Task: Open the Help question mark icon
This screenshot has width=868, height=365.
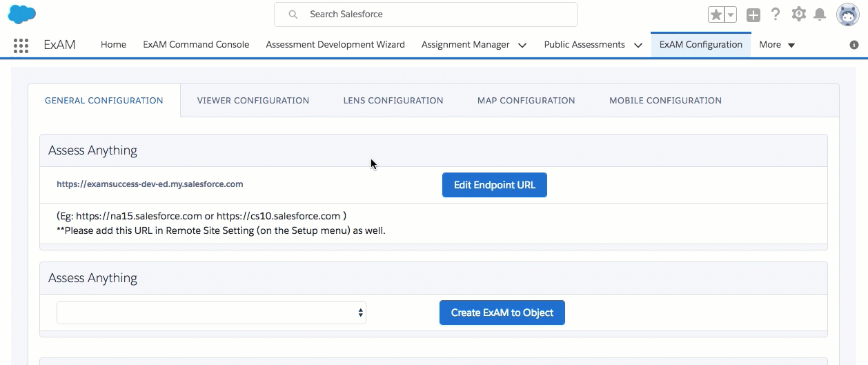Action: (x=776, y=14)
